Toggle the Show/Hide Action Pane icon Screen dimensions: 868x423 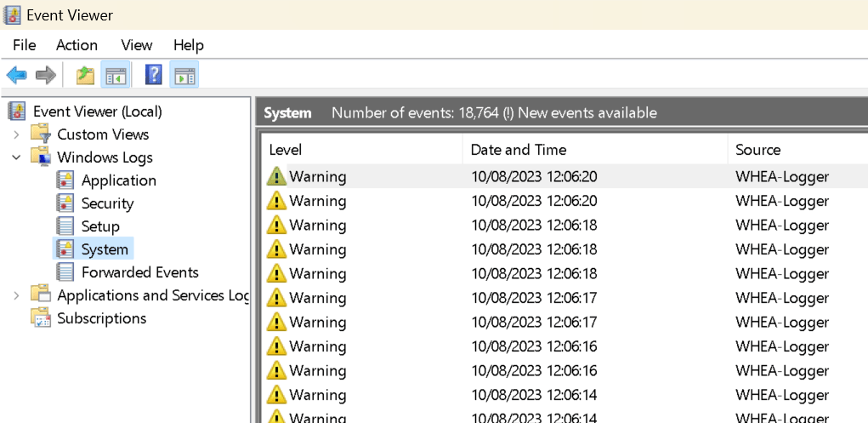[x=184, y=75]
